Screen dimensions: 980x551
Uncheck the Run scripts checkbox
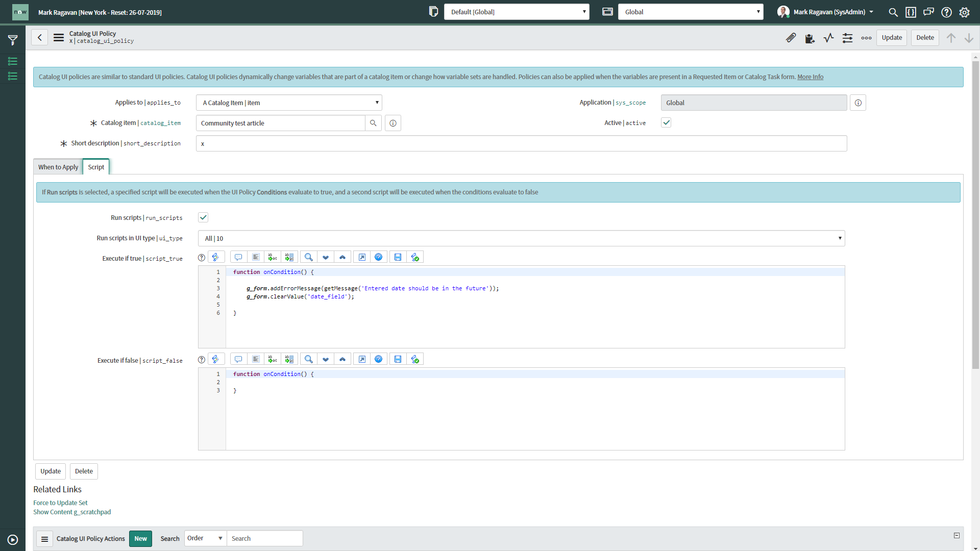click(203, 217)
